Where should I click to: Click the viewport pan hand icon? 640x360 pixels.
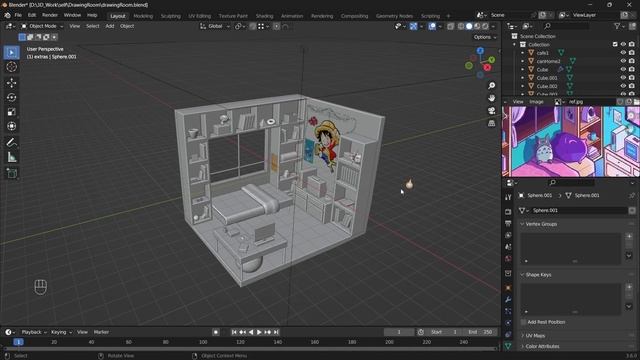(x=491, y=98)
